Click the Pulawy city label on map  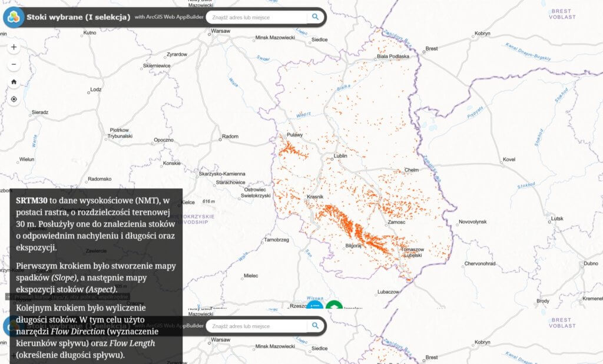click(x=294, y=135)
